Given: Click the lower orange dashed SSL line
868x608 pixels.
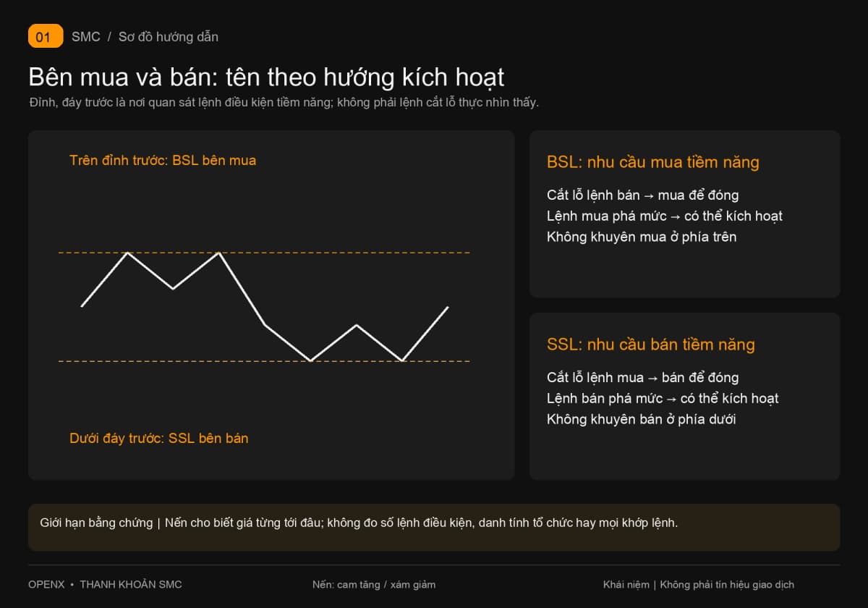Looking at the screenshot, I should point(264,360).
